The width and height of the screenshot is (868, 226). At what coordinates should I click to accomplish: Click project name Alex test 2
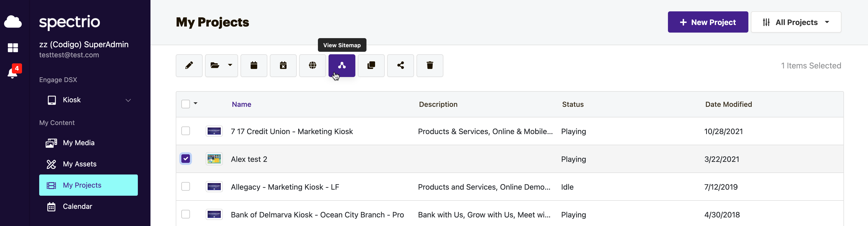[249, 159]
